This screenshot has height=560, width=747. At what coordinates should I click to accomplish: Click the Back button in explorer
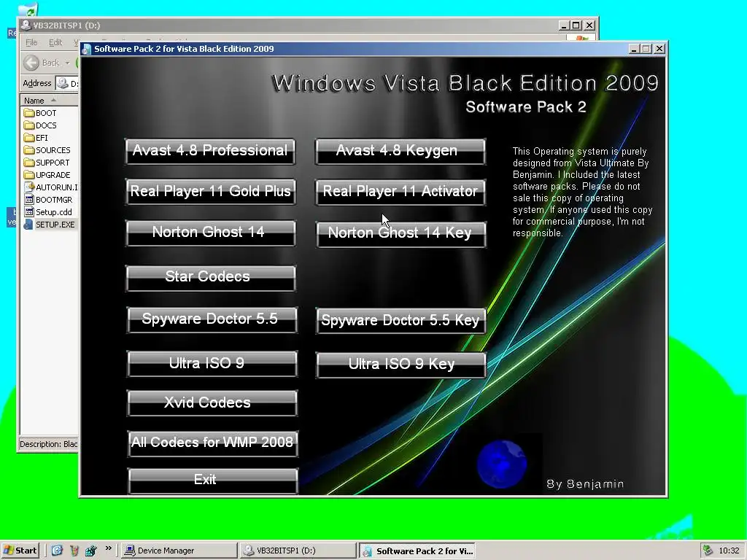(42, 63)
